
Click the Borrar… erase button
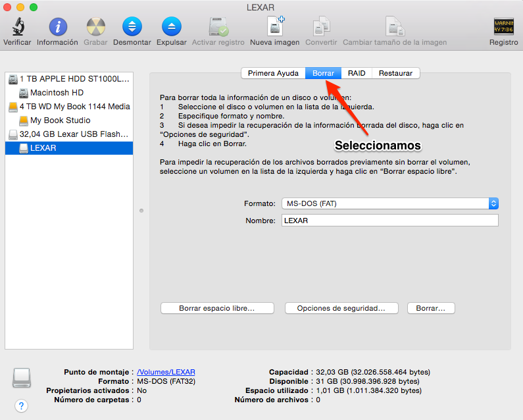[431, 308]
